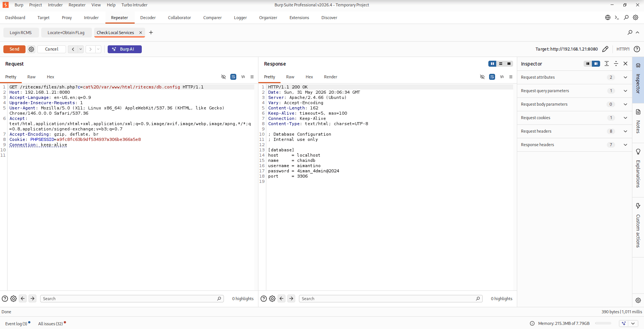Toggle hide non-printable chars in Request
Image resolution: width=644 pixels, height=329 pixels.
pyautogui.click(x=224, y=77)
